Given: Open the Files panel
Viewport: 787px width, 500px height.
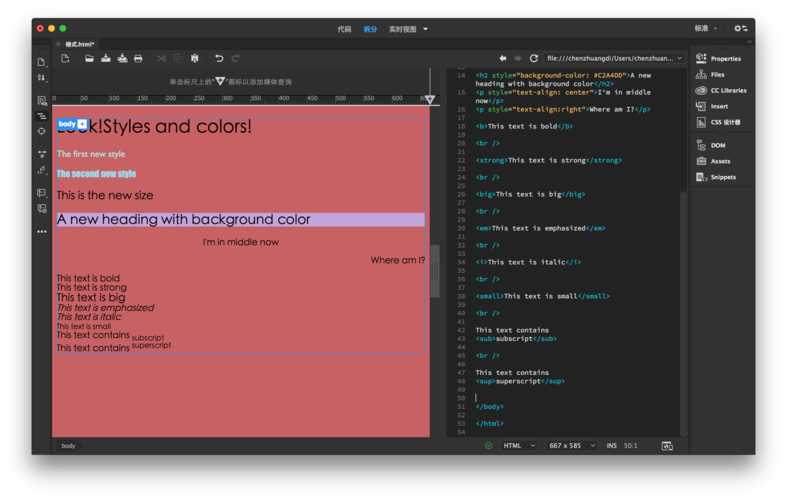Looking at the screenshot, I should [x=717, y=75].
